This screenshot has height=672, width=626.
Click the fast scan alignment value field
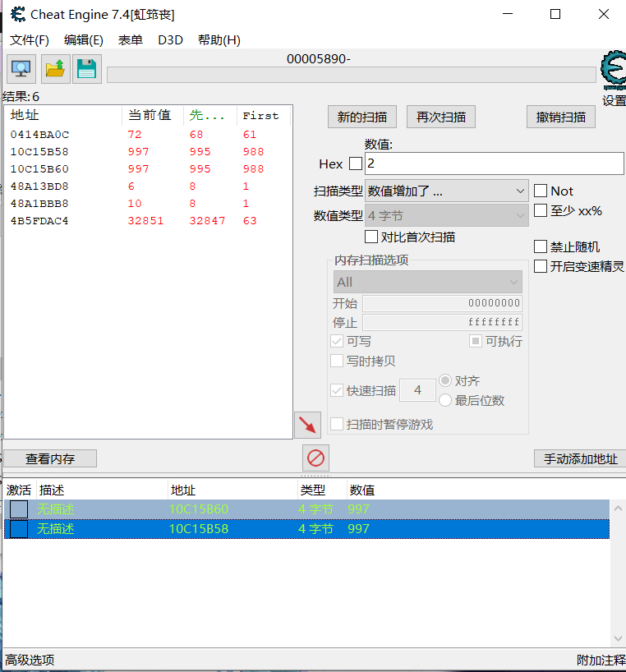click(418, 390)
